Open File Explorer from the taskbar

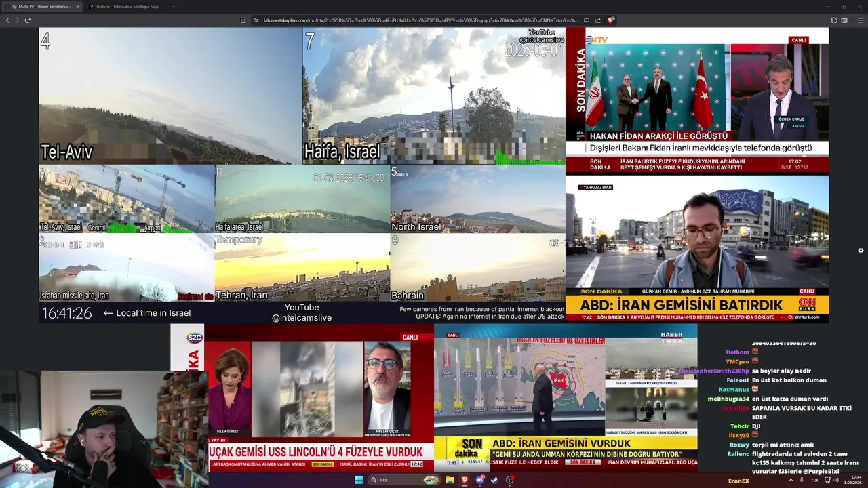tap(450, 480)
